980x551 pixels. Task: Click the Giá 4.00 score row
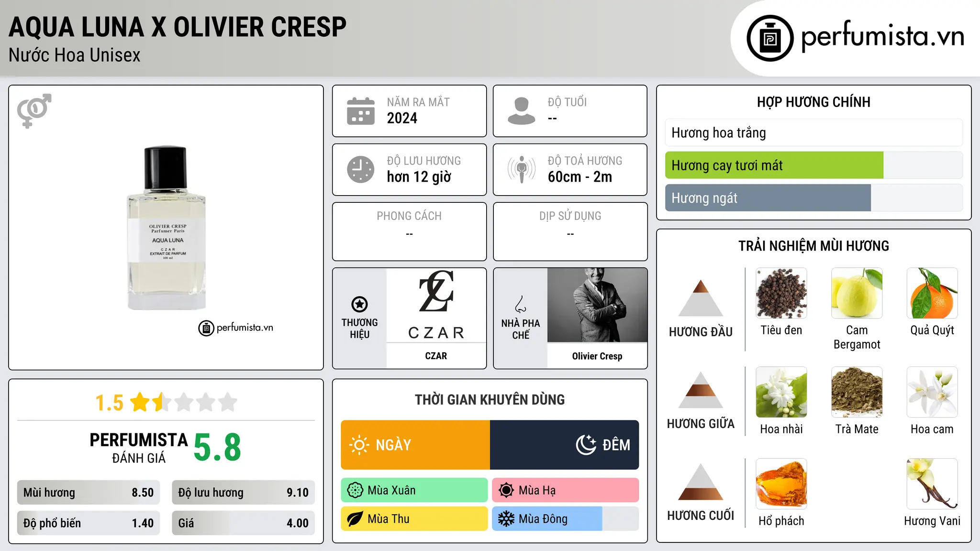click(x=244, y=523)
